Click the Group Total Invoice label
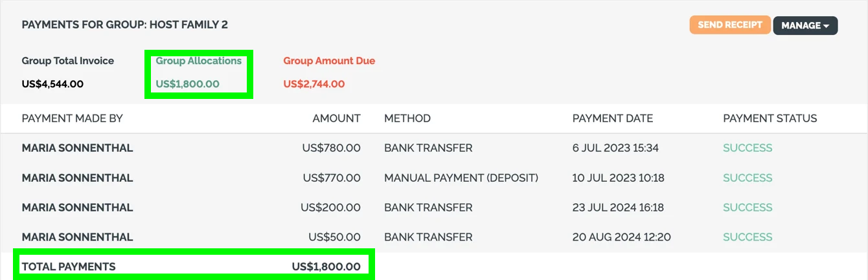Viewport: 868px width, 280px height. [68, 61]
